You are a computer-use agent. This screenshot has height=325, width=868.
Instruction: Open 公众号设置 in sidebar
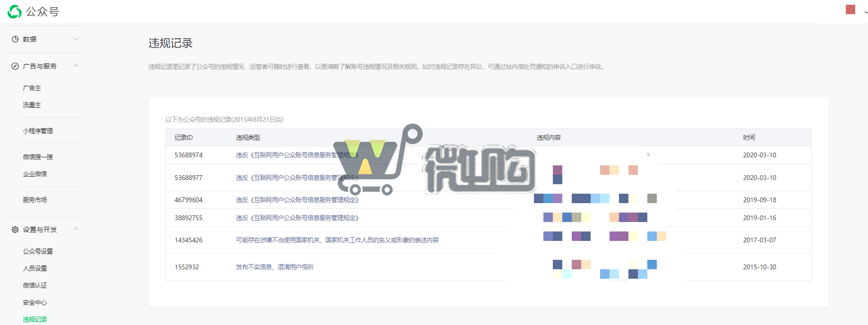[x=38, y=251]
